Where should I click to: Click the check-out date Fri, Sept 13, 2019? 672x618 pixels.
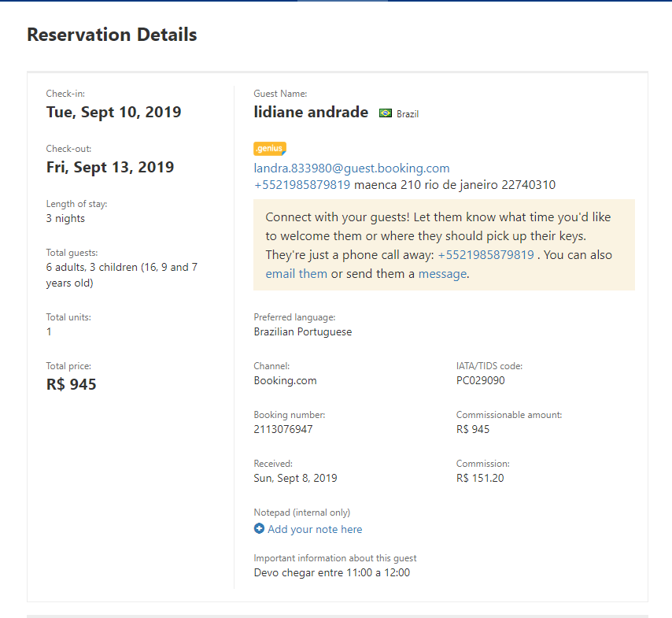110,167
